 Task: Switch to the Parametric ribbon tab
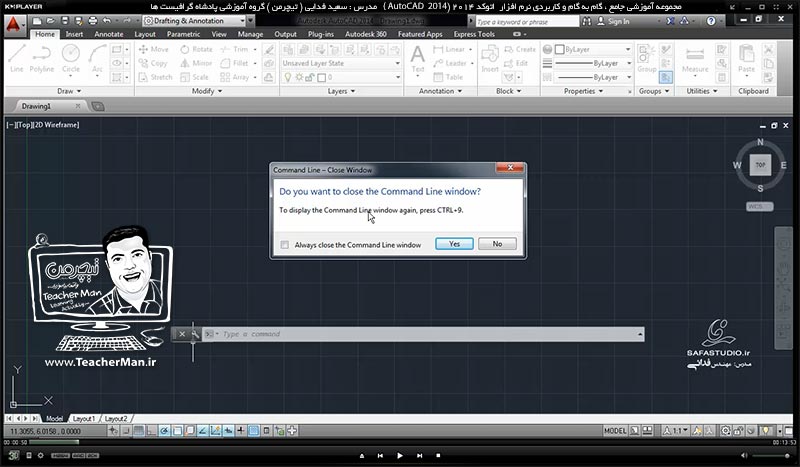pos(183,34)
